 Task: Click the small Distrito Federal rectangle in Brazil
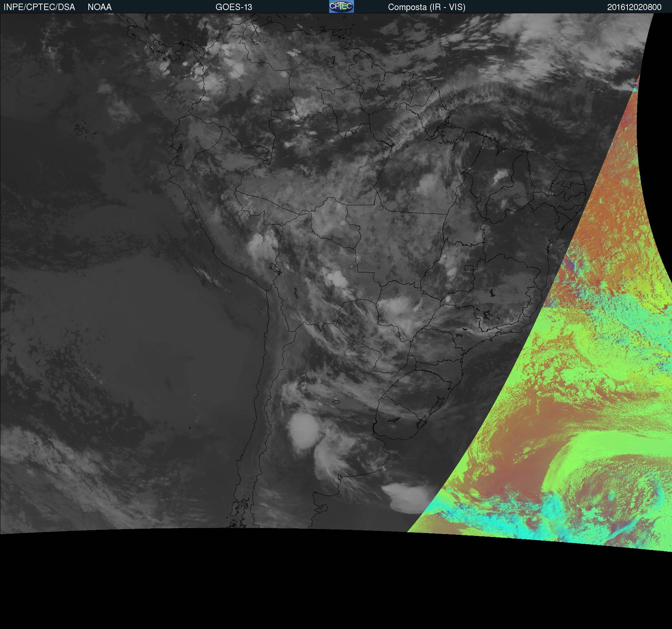[x=469, y=268]
